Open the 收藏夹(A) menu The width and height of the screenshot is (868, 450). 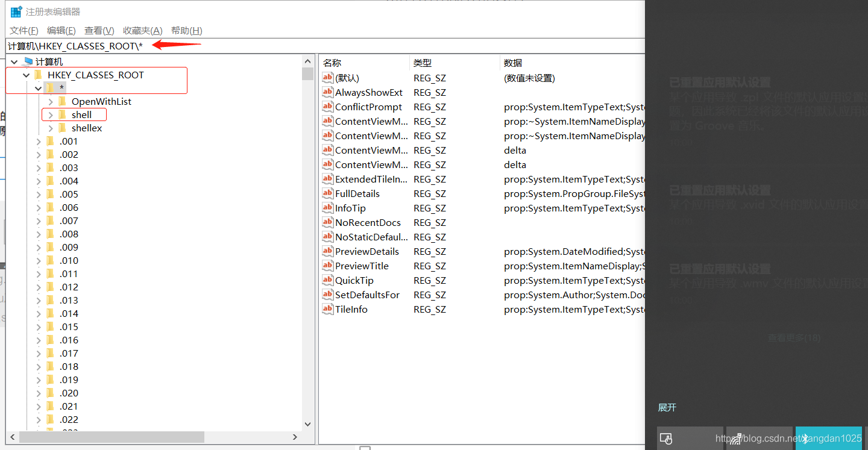tap(143, 30)
